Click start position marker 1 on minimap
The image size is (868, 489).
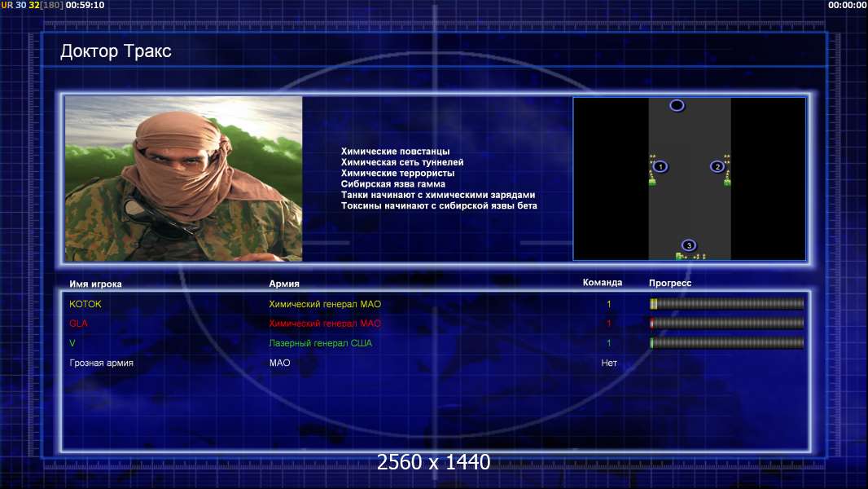660,166
